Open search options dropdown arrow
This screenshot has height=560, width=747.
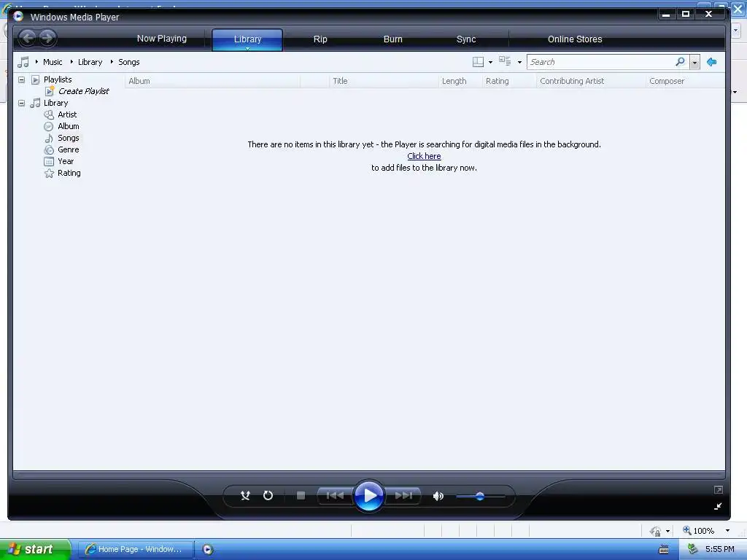(x=694, y=63)
